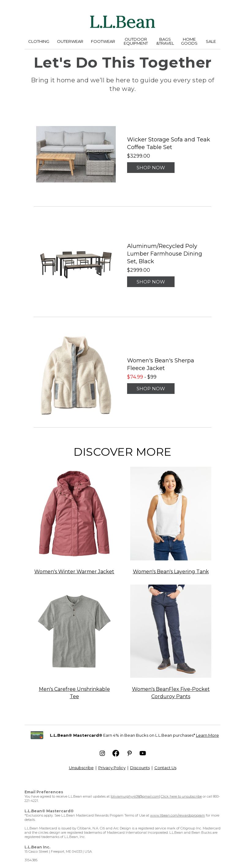Click the Unsubscribe footer link
Viewport: 245px width, 868px height.
coord(81,768)
